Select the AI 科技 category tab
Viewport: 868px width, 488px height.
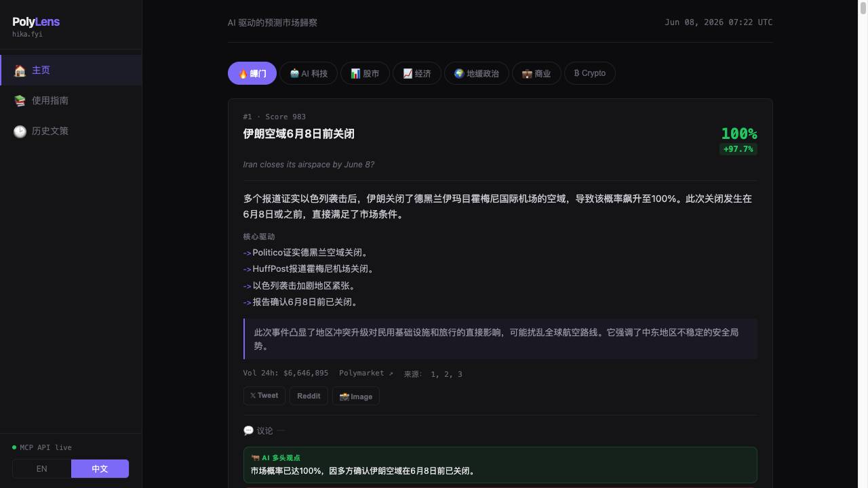click(309, 73)
